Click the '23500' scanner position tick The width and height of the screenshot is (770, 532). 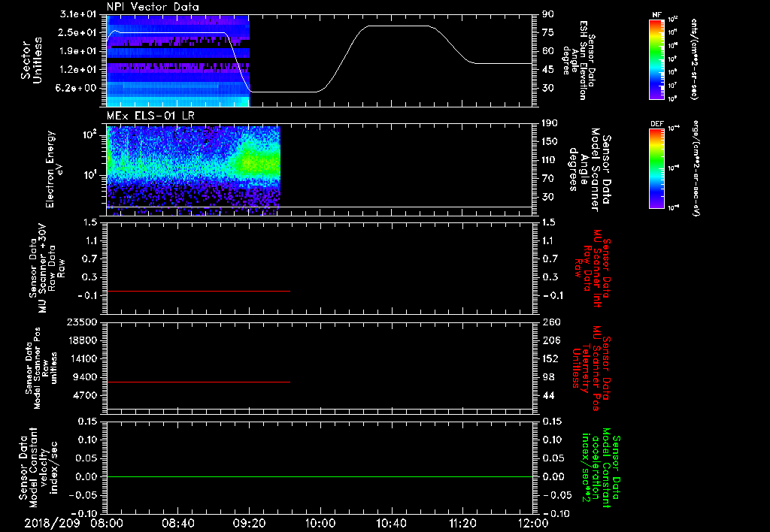(81, 322)
